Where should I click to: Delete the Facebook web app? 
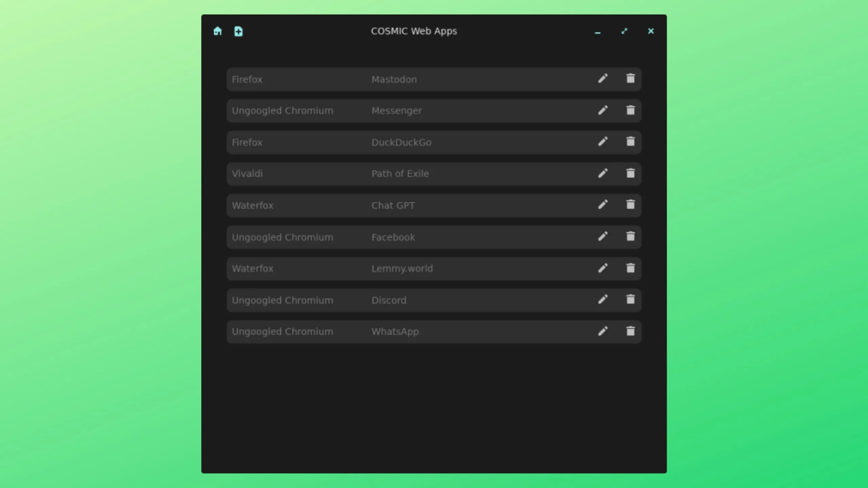[x=630, y=236]
